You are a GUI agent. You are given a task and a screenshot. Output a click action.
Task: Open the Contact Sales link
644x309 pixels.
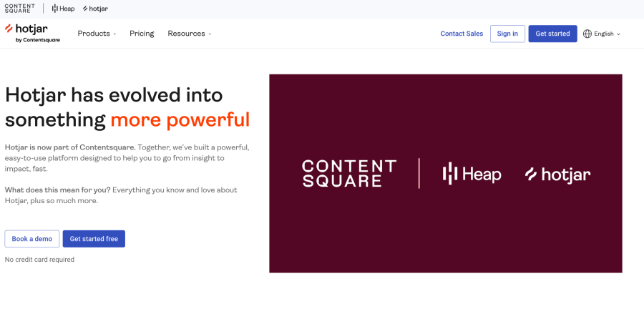point(462,34)
